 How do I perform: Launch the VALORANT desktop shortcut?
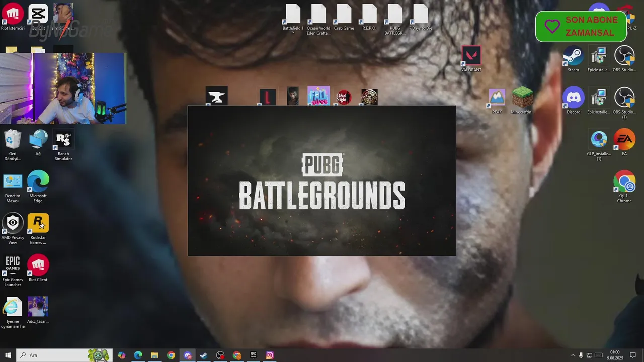point(471,59)
